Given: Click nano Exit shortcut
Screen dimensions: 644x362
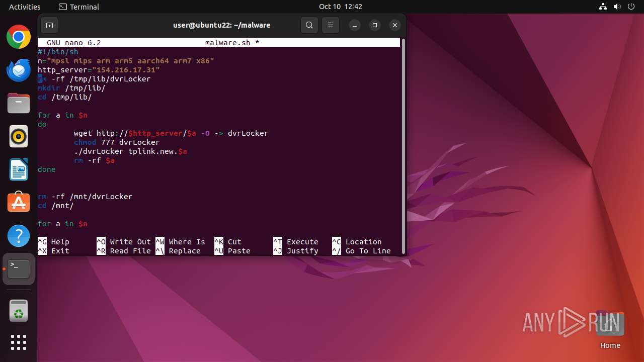Looking at the screenshot, I should (53, 251).
